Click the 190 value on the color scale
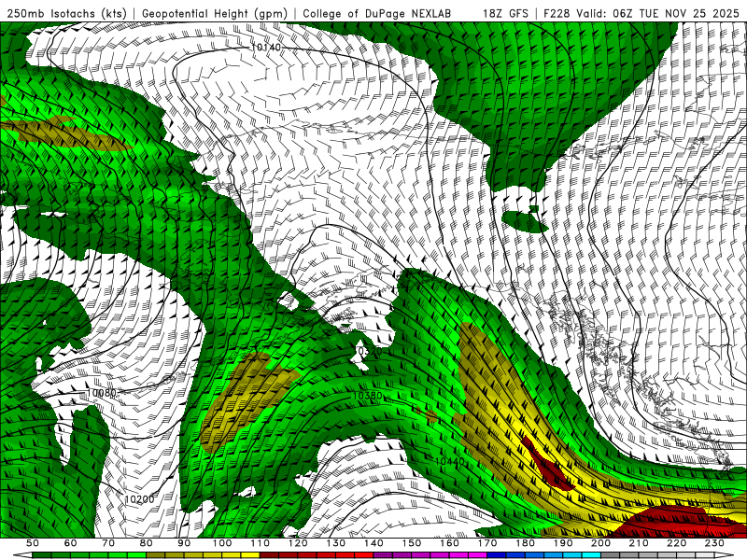This screenshot has height=560, width=747. coord(563,543)
